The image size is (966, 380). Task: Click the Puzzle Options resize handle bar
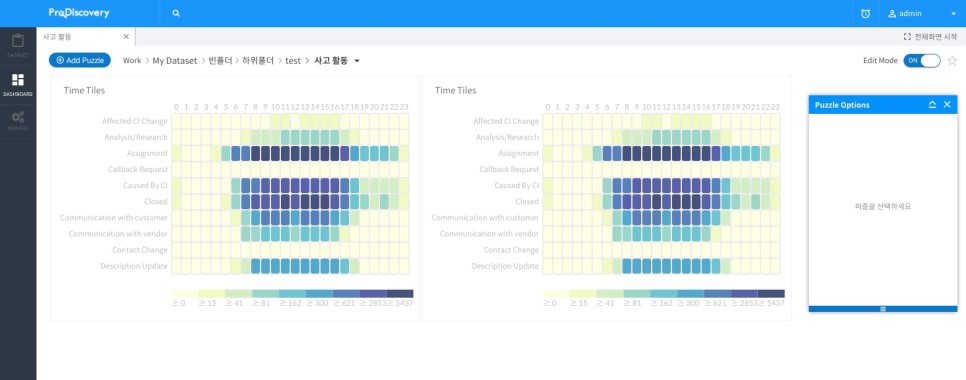tap(883, 309)
